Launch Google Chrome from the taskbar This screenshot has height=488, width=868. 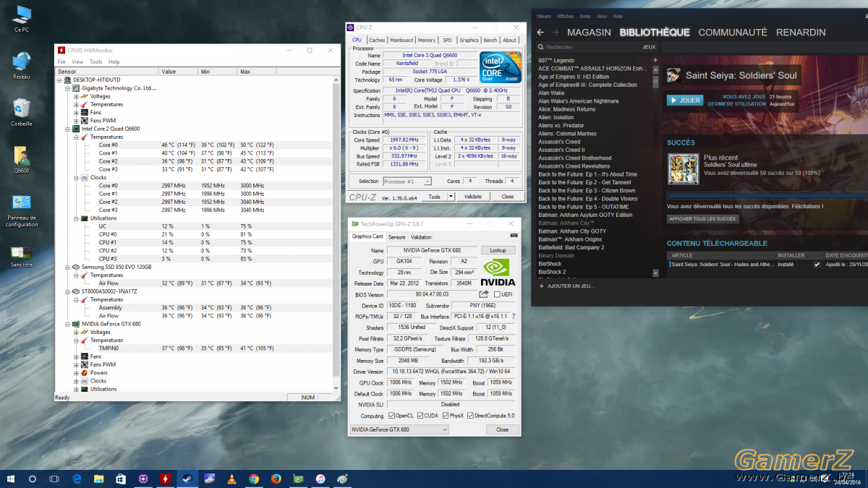coord(254,479)
